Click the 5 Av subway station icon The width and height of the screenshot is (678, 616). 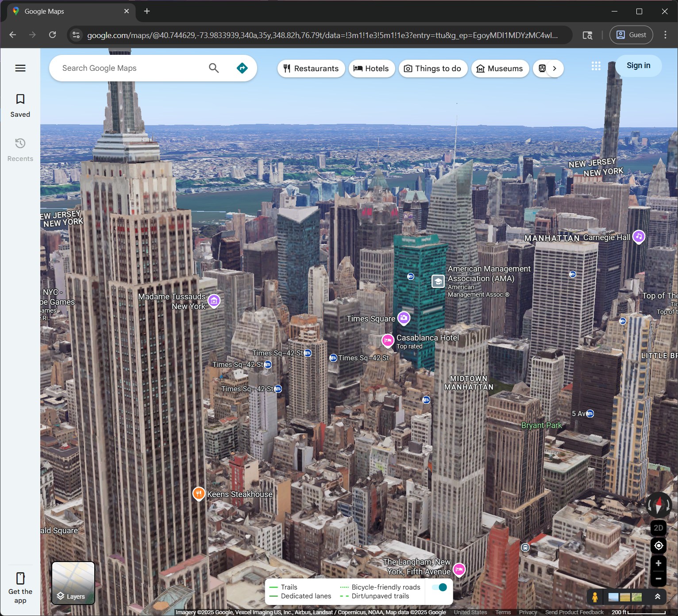pos(590,414)
